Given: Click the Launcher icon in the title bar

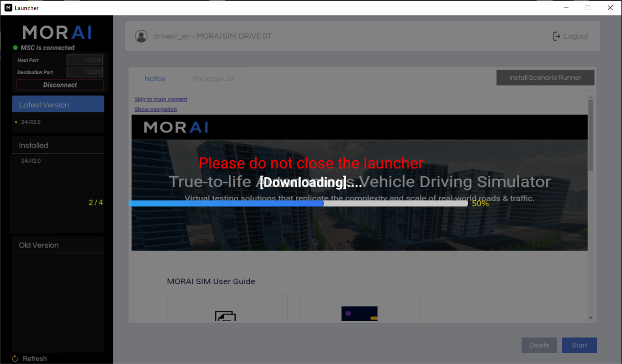Looking at the screenshot, I should click(8, 7).
